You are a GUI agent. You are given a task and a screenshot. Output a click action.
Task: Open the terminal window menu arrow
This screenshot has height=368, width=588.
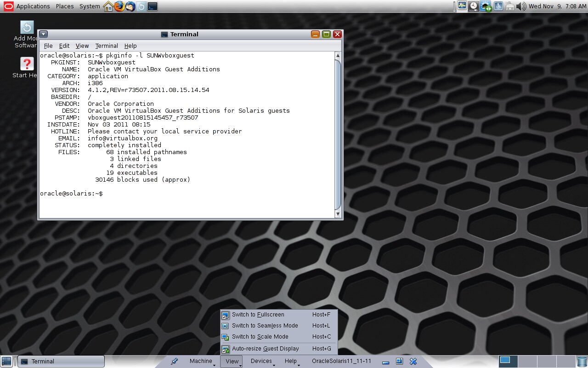[43, 34]
